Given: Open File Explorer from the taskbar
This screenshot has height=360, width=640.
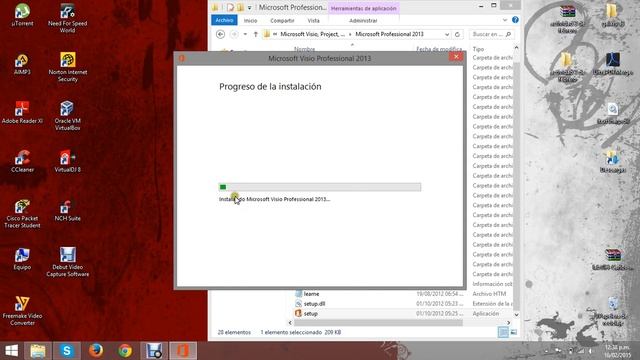Looking at the screenshot, I should coord(38,351).
